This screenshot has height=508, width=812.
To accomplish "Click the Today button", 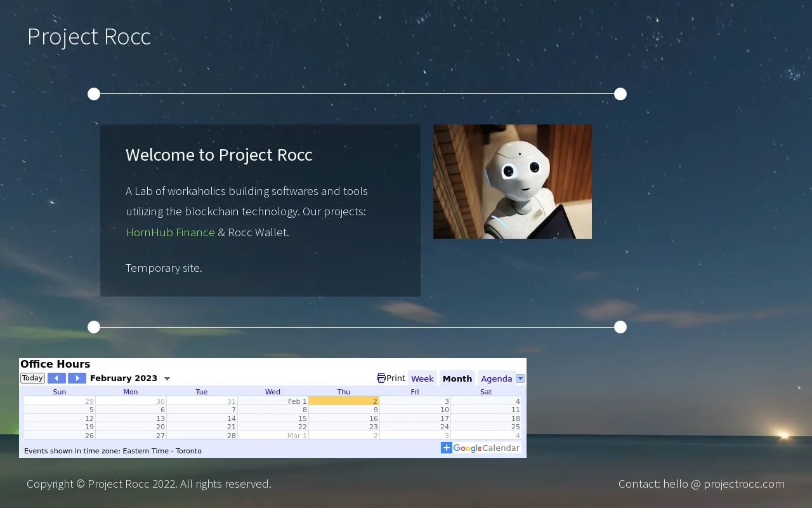I will click(32, 378).
